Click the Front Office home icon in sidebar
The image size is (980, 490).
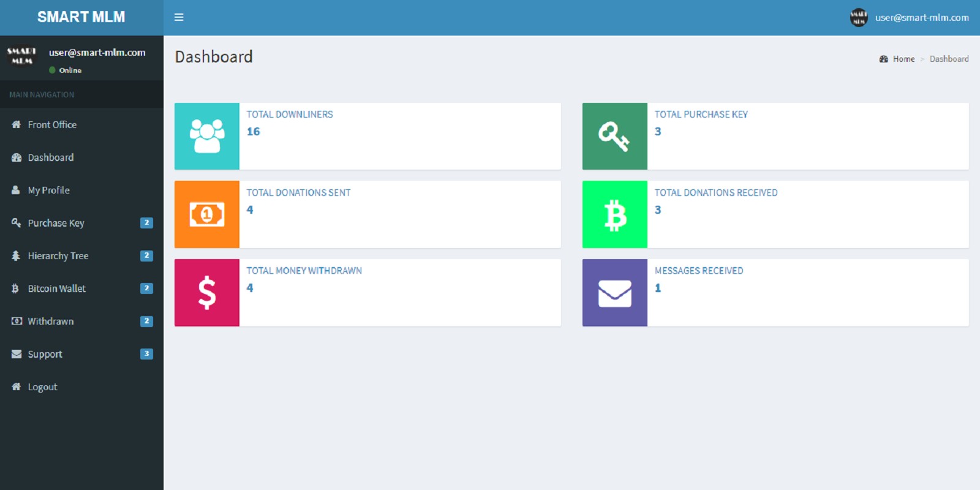click(17, 124)
